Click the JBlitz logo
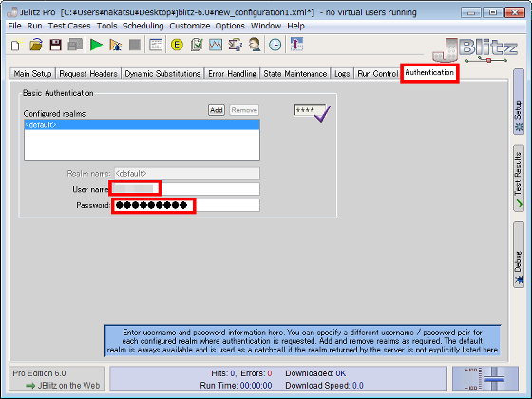The width and height of the screenshot is (532, 399). 475,49
